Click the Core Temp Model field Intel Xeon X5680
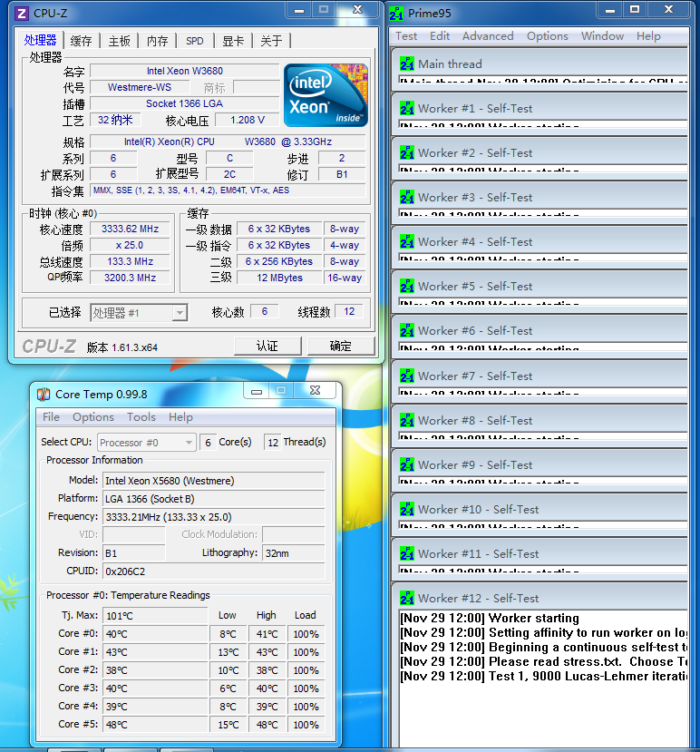Screen dimensions: 700x752 click(214, 481)
